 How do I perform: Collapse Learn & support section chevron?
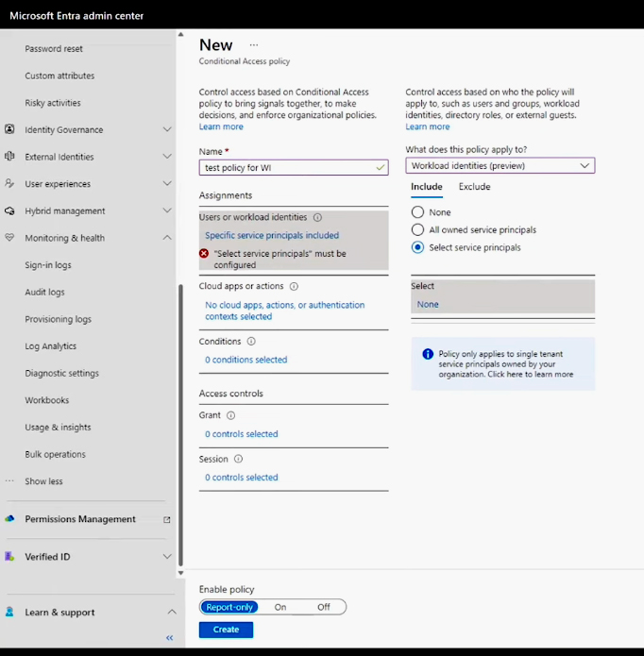click(172, 612)
